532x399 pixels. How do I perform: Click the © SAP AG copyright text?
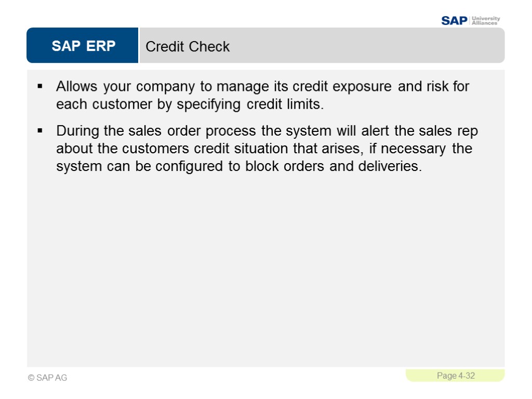[48, 378]
